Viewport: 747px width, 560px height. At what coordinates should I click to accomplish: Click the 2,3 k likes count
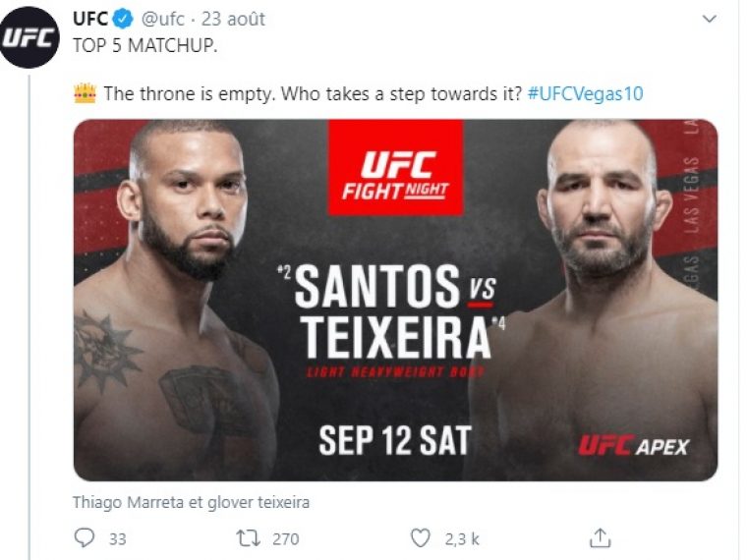pos(462,539)
